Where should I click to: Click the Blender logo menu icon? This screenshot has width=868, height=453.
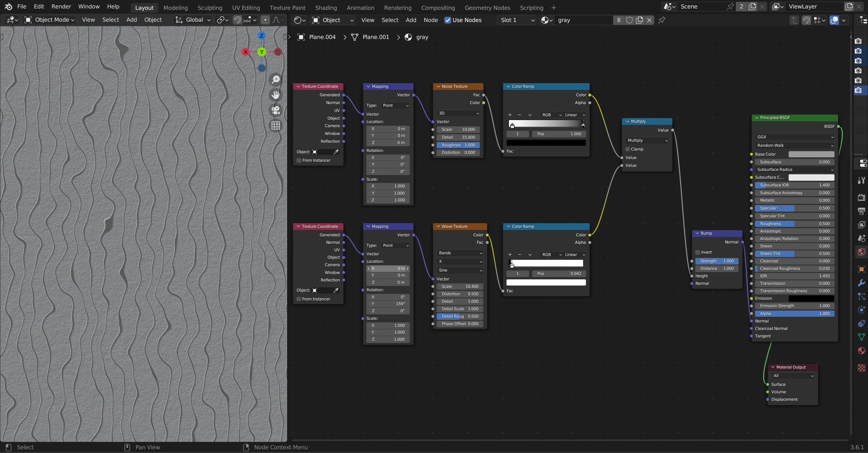pos(8,6)
